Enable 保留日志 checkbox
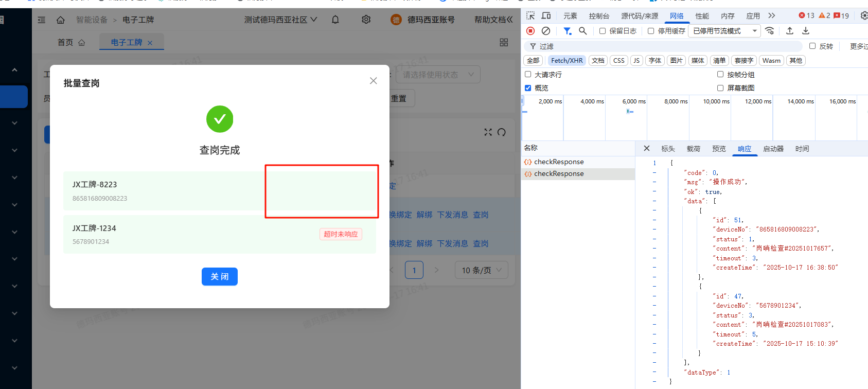The height and width of the screenshot is (389, 868). [x=603, y=31]
